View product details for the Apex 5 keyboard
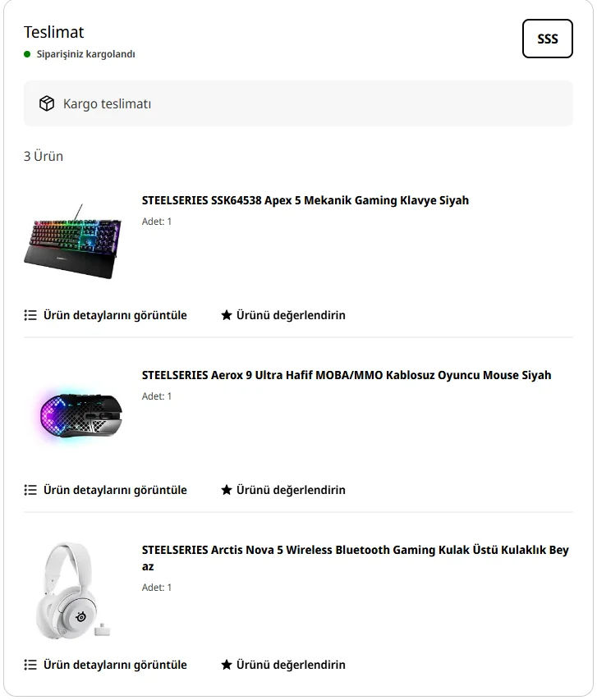 tap(115, 315)
